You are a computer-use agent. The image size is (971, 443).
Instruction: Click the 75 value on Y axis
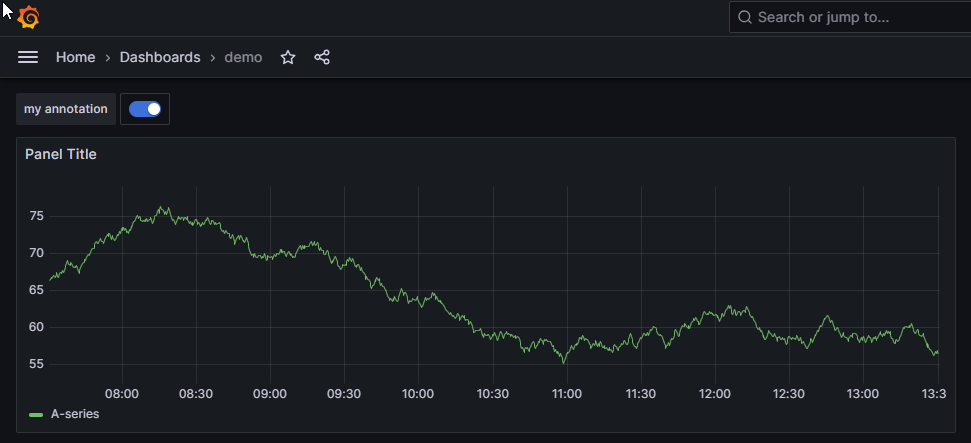[x=37, y=216]
